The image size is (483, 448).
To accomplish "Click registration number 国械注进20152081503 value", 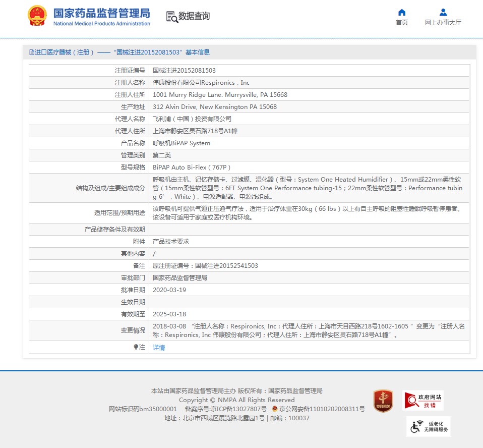I will [184, 71].
